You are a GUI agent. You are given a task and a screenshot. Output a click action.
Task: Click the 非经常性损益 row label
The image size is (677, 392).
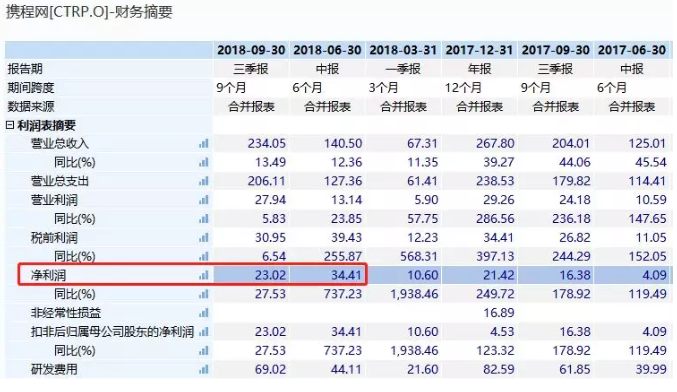[x=66, y=313]
